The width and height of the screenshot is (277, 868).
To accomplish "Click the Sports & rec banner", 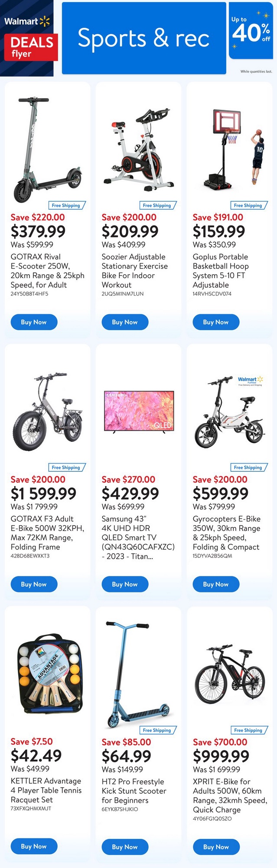I will [144, 38].
